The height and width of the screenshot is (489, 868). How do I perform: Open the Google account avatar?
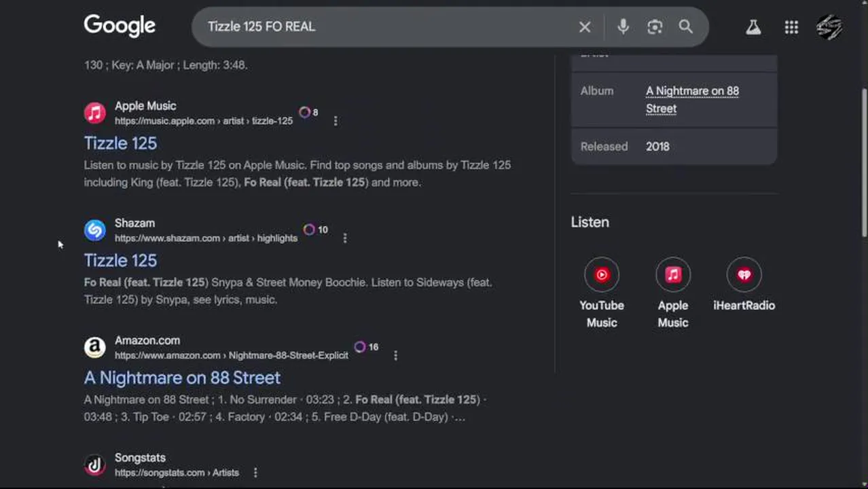(x=829, y=27)
